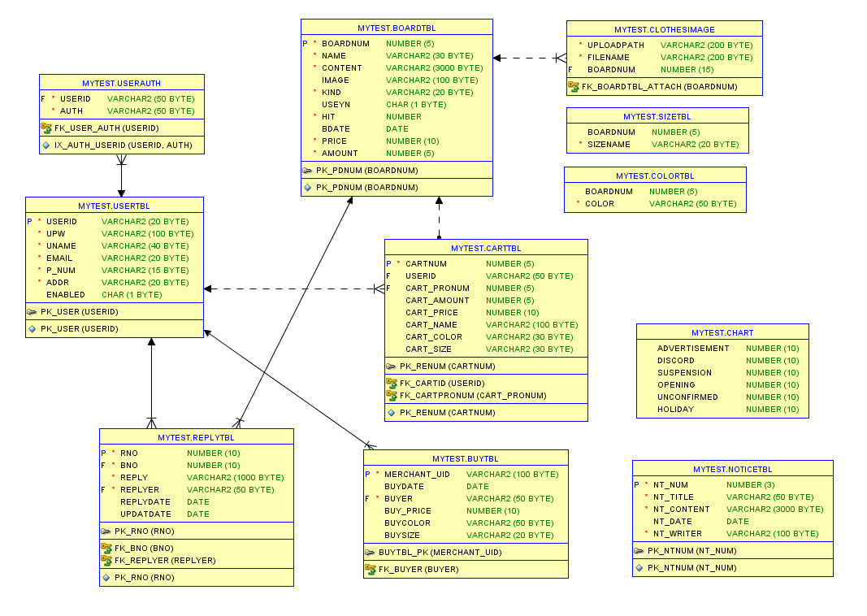867x616 pixels.
Task: Click the F marker beside USERID in CARTTBL
Action: click(x=388, y=275)
